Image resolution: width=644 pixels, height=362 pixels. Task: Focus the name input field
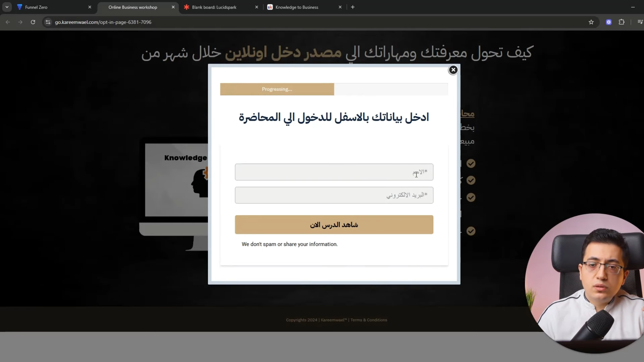(x=334, y=172)
